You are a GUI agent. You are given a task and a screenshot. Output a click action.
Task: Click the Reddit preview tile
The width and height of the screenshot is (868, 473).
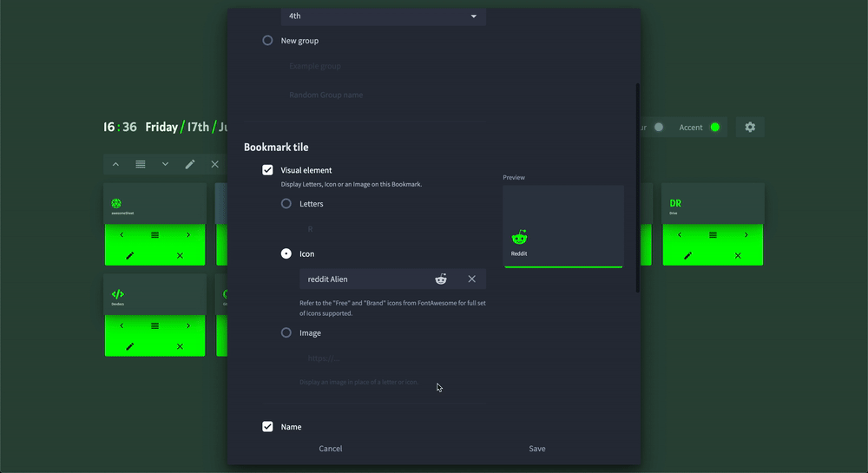563,227
